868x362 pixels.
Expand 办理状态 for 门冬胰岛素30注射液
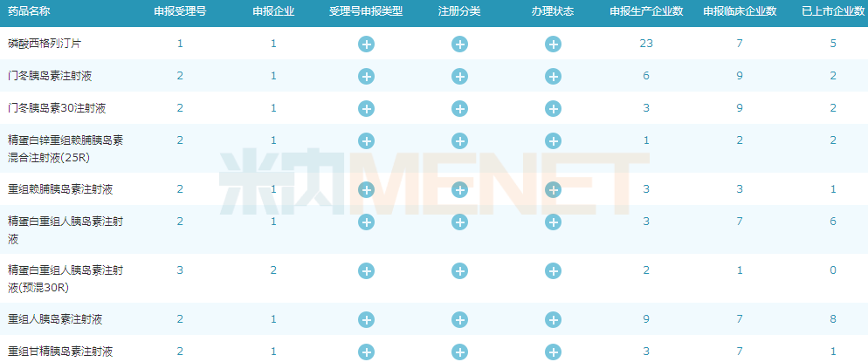(553, 108)
